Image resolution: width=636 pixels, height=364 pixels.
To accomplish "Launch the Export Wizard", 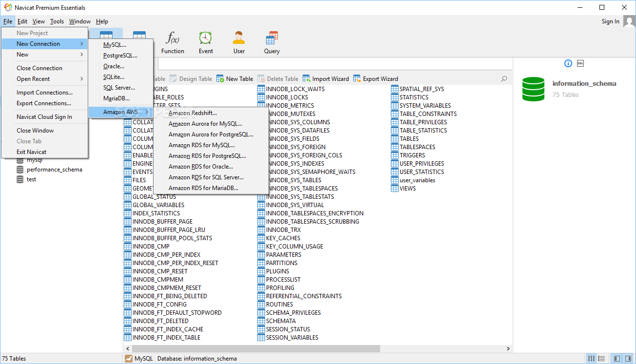I will 376,78.
